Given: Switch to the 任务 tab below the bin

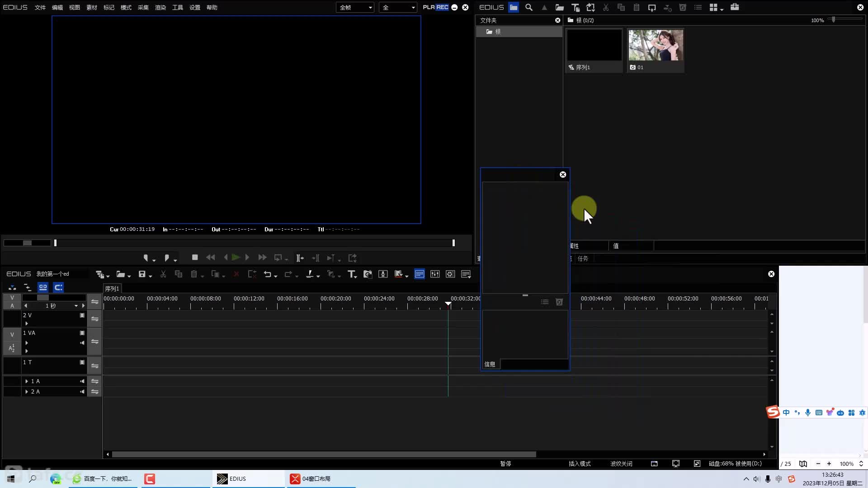Looking at the screenshot, I should 583,258.
